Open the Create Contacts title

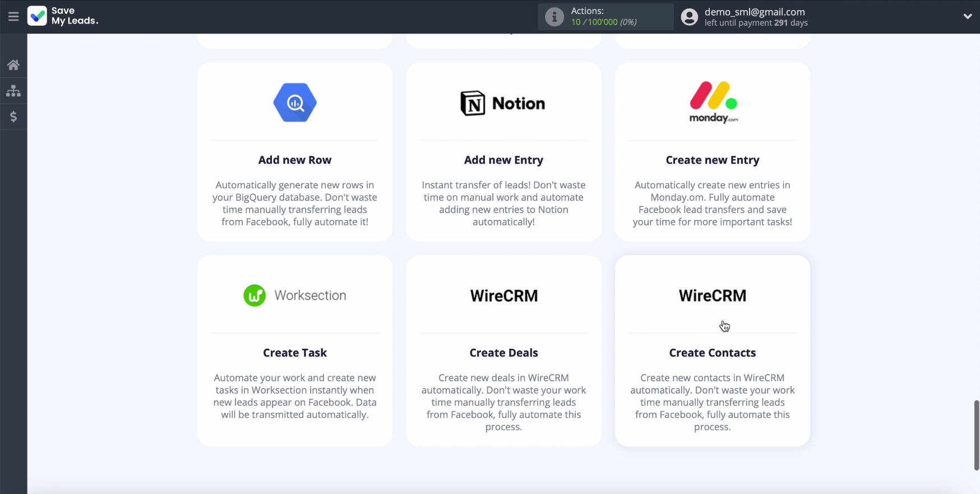click(713, 353)
